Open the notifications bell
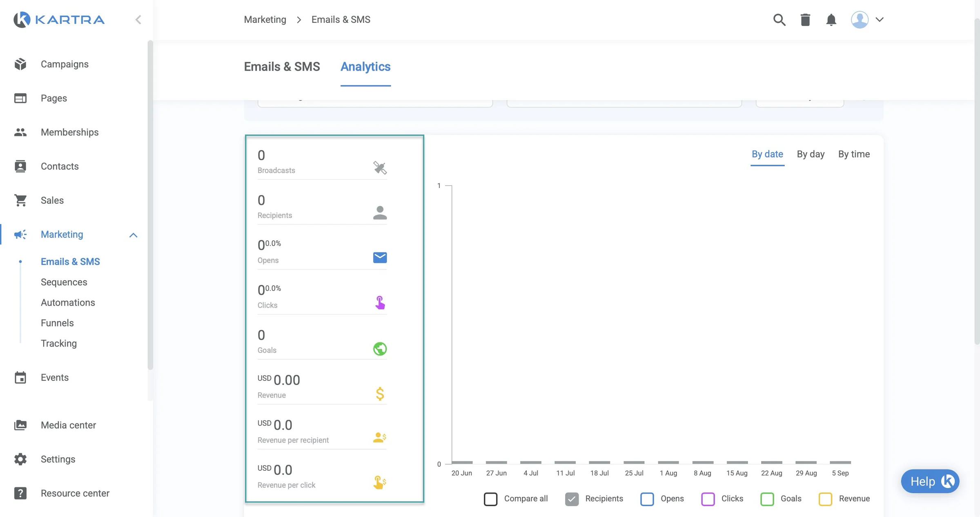The height and width of the screenshot is (517, 980). pos(831,20)
